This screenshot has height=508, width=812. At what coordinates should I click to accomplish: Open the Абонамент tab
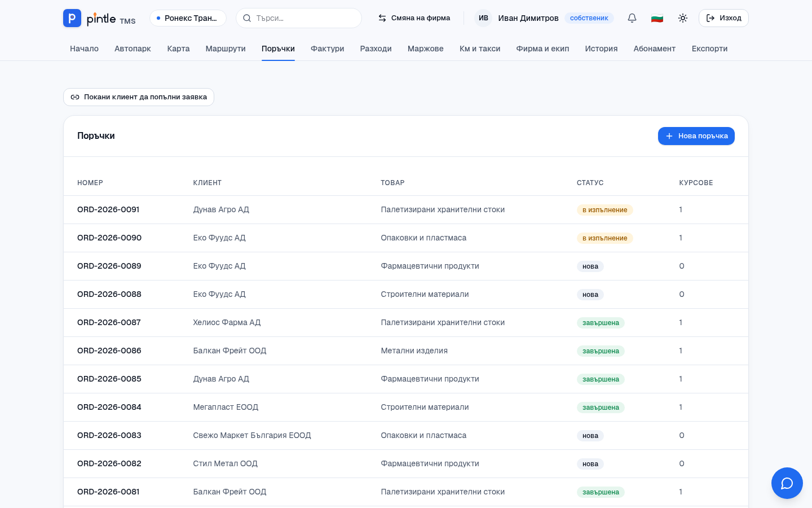pos(655,49)
